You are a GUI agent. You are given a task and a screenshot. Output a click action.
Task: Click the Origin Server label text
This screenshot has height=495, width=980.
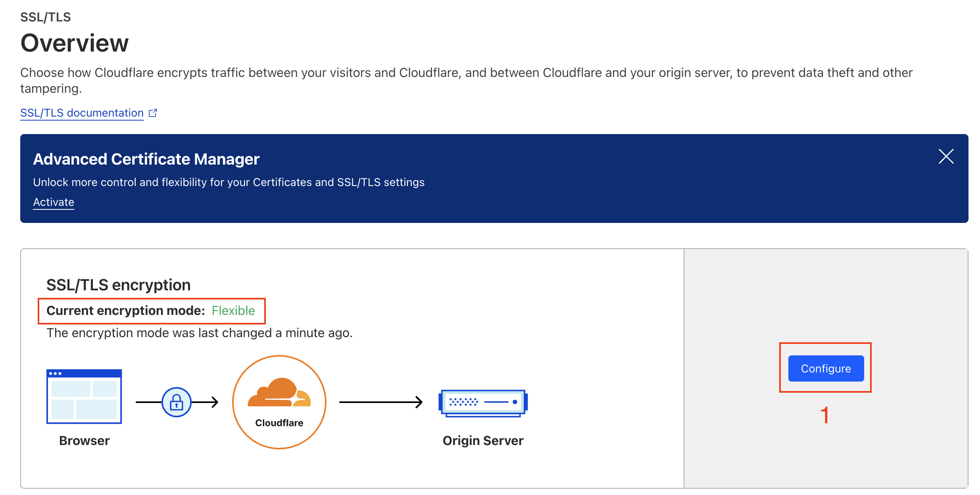coord(483,441)
